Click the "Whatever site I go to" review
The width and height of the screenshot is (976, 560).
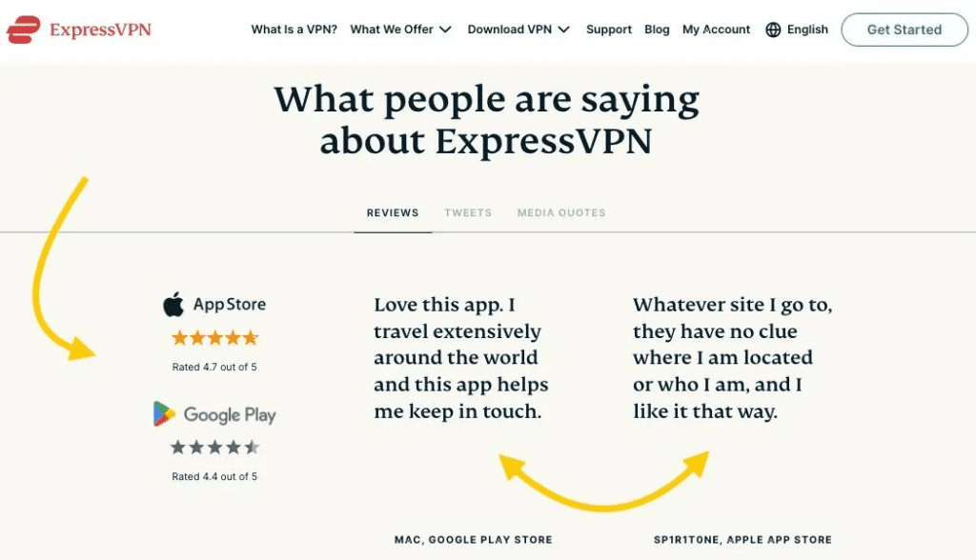[732, 358]
